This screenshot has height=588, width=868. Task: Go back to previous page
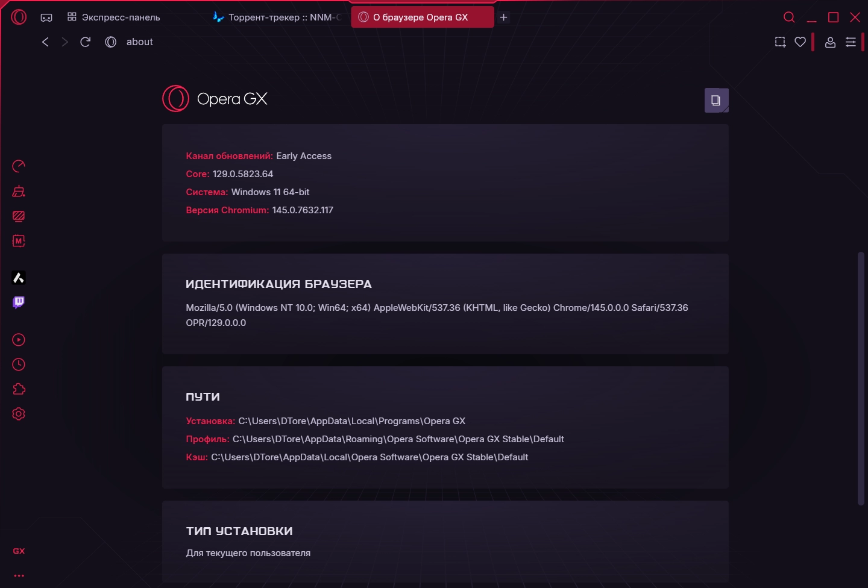tap(45, 42)
